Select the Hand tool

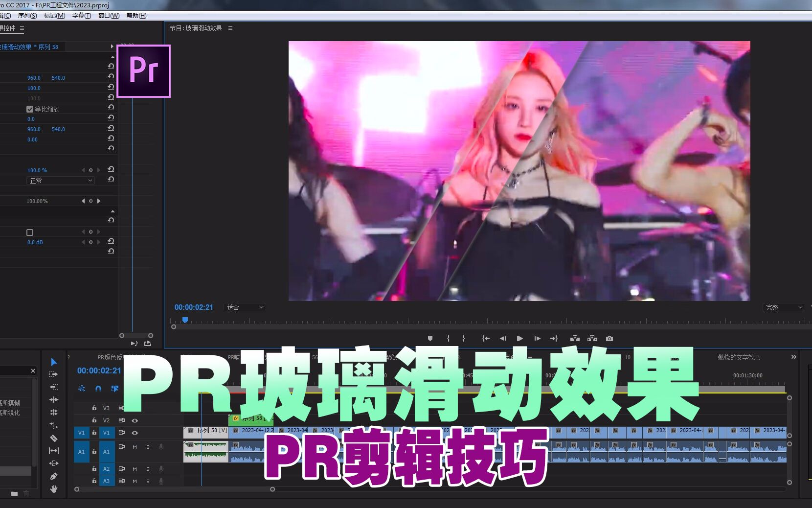pyautogui.click(x=54, y=489)
